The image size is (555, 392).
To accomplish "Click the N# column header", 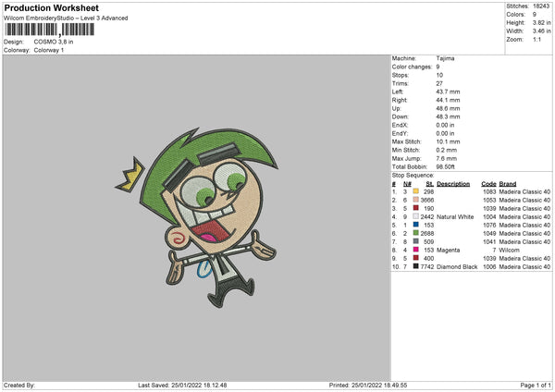I will (407, 184).
